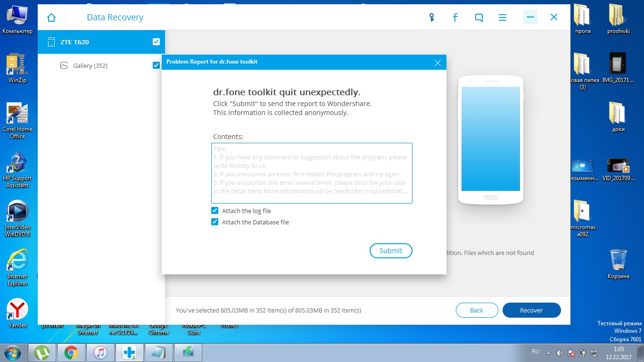Open uTorrent from the taskbar
The width and height of the screenshot is (644, 362).
[x=43, y=352]
